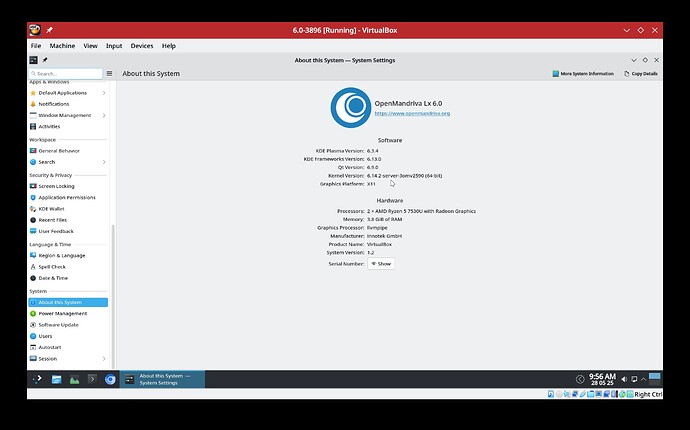Expand Window Management submenu arrow
The width and height of the screenshot is (690, 430).
[104, 115]
